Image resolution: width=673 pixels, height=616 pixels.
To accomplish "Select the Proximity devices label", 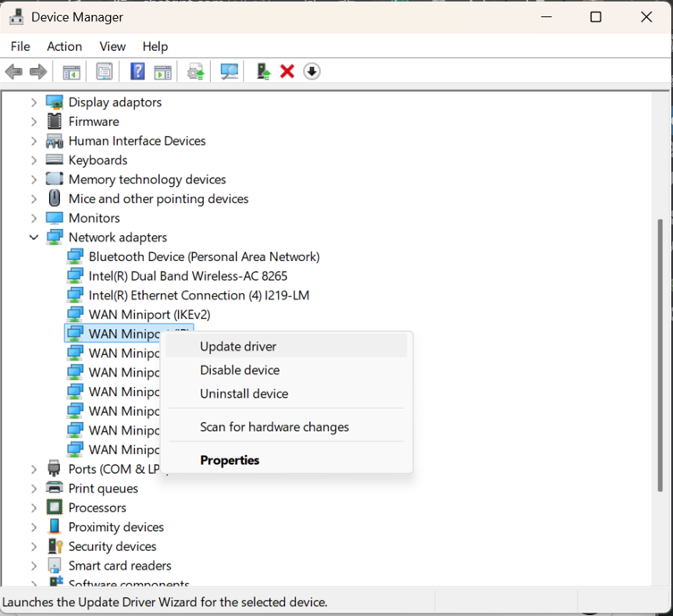I will pyautogui.click(x=116, y=527).
